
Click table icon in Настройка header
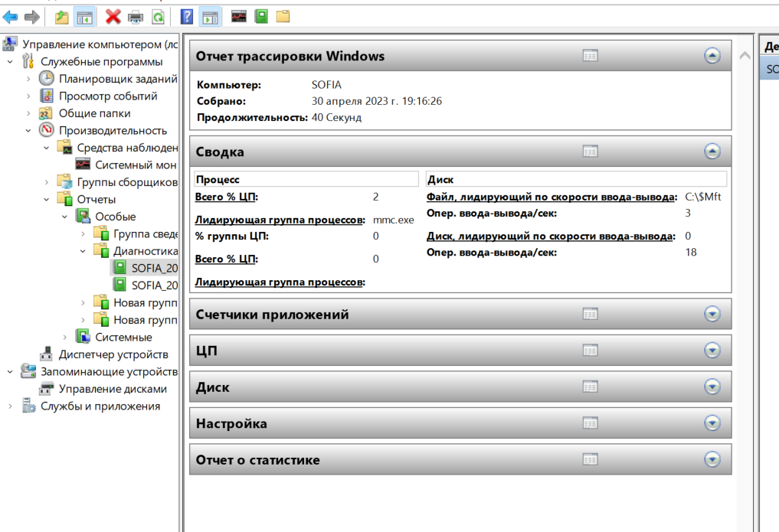591,423
